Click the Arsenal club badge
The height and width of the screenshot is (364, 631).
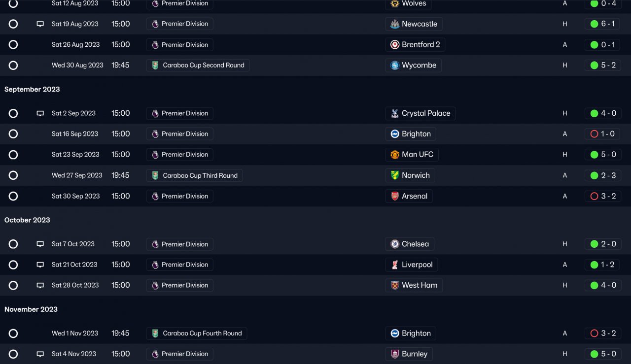(395, 196)
